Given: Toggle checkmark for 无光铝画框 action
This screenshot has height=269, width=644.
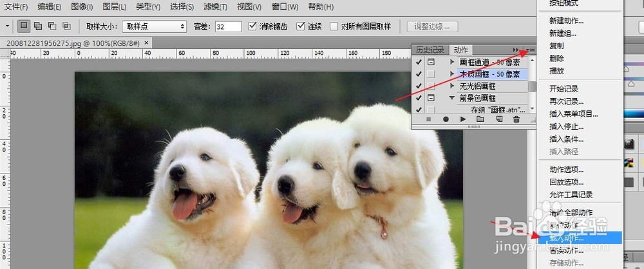Looking at the screenshot, I should [x=419, y=86].
